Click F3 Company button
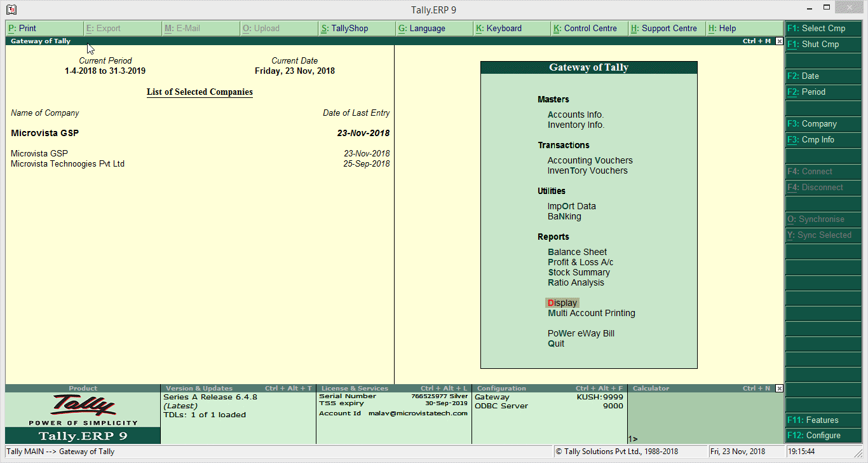This screenshot has width=868, height=463. coord(824,123)
